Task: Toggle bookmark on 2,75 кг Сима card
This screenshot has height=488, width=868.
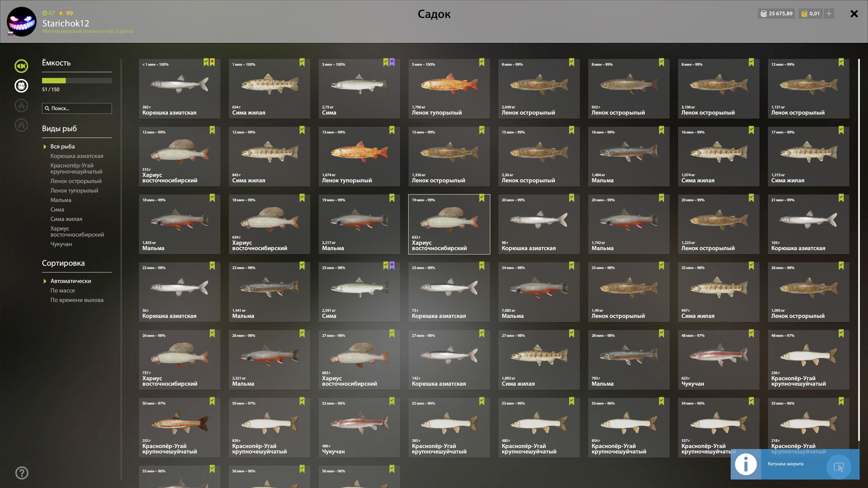Action: 386,62
